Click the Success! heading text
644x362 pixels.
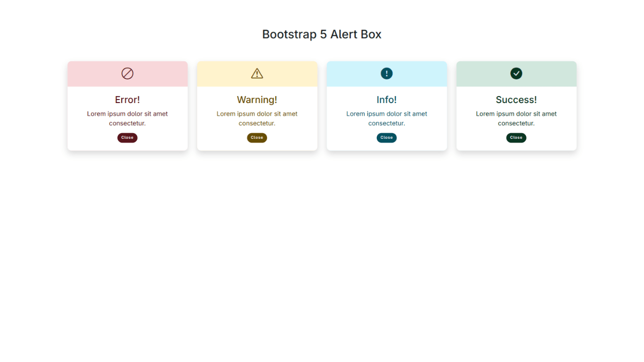tap(516, 100)
